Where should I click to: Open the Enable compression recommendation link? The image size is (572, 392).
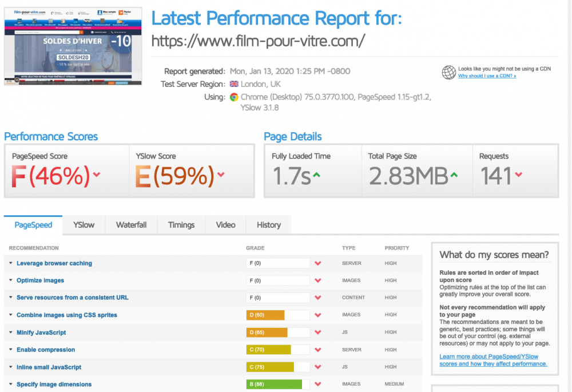(x=46, y=350)
